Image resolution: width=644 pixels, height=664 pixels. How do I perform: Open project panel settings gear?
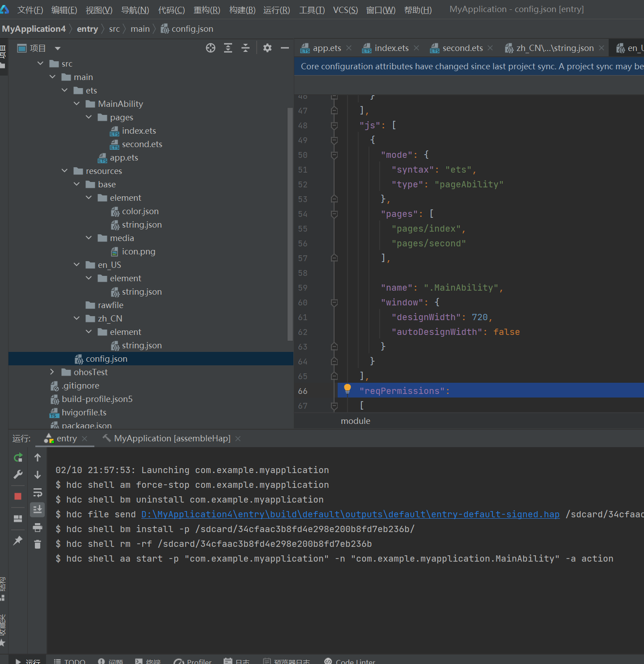[267, 48]
